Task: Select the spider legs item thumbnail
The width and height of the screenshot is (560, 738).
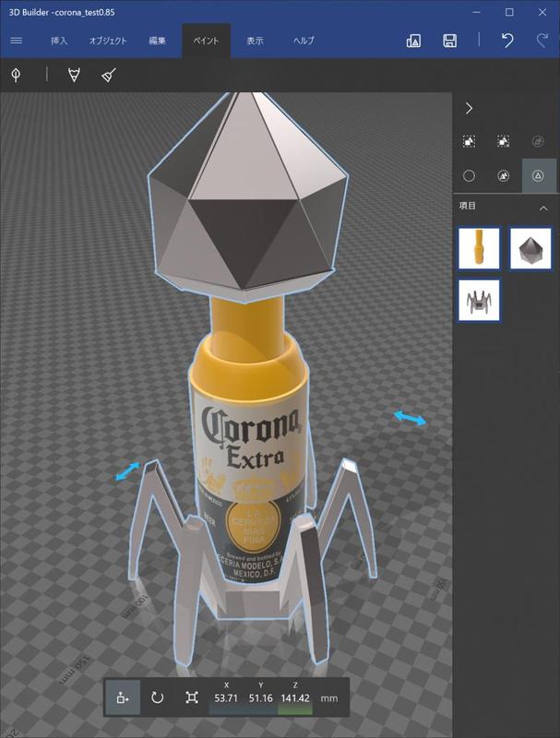Action: (479, 301)
